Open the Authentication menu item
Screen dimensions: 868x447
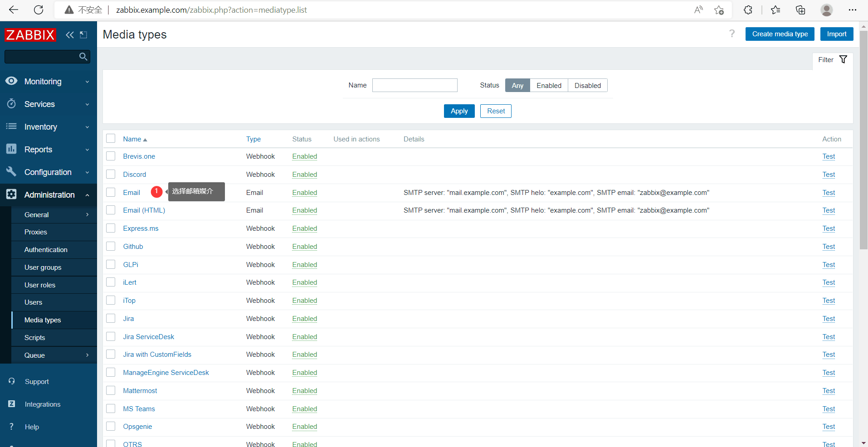coord(54,250)
